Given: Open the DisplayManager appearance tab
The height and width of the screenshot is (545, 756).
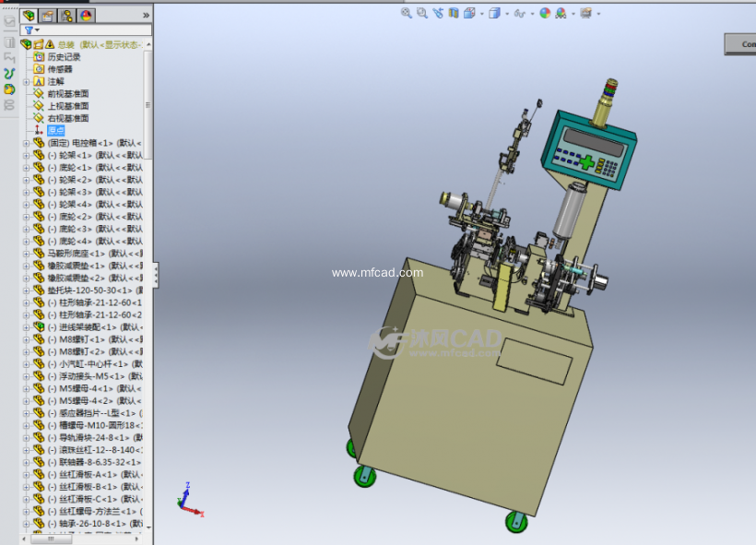Looking at the screenshot, I should [x=86, y=16].
